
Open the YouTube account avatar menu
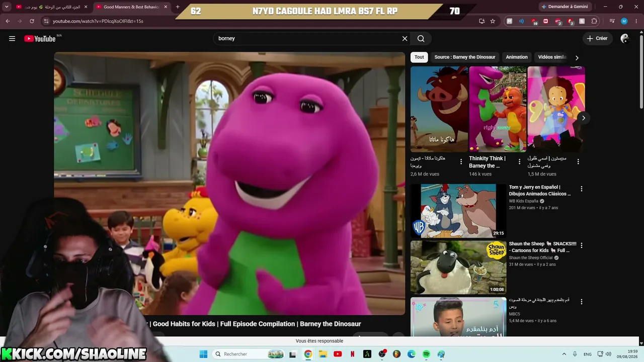point(625,39)
